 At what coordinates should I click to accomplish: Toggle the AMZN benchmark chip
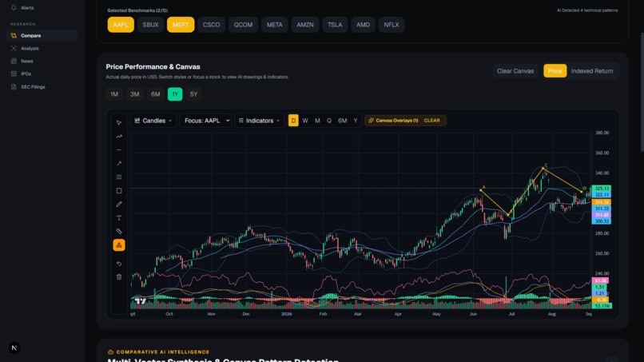tap(305, 25)
